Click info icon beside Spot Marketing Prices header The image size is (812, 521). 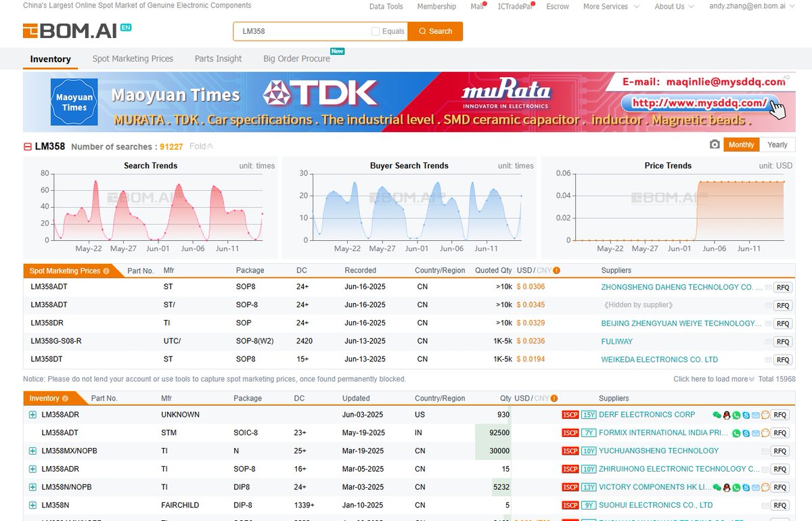pos(106,271)
